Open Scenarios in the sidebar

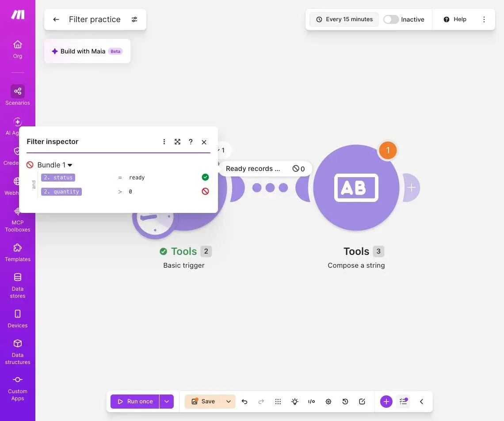[18, 95]
